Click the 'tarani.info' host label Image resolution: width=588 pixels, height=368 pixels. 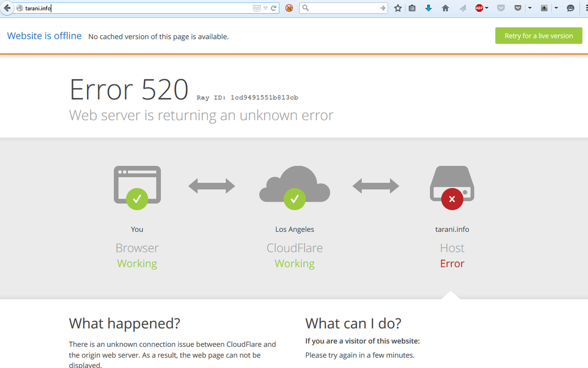(x=452, y=229)
